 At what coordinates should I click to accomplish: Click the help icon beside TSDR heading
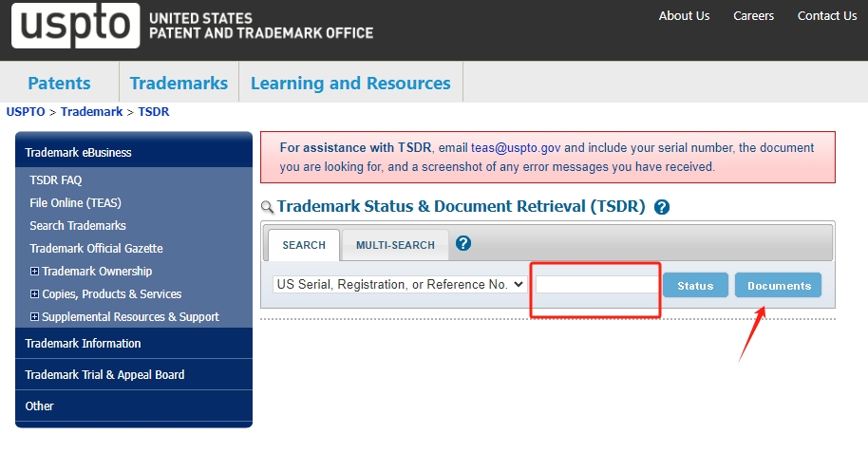tap(662, 207)
